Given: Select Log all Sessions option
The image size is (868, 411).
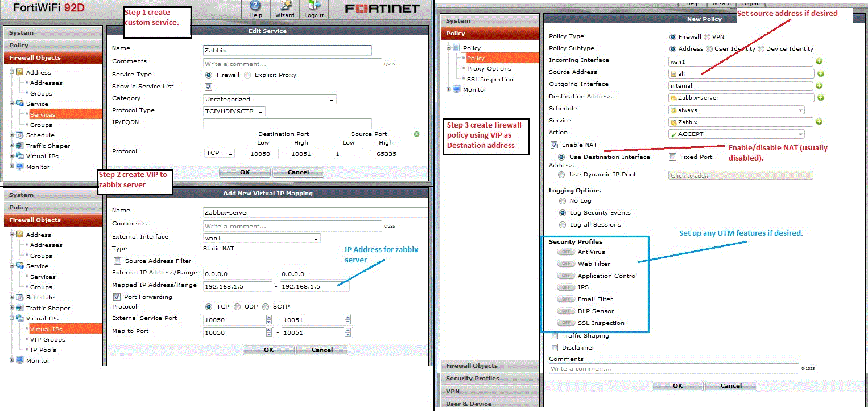Looking at the screenshot, I should click(562, 225).
